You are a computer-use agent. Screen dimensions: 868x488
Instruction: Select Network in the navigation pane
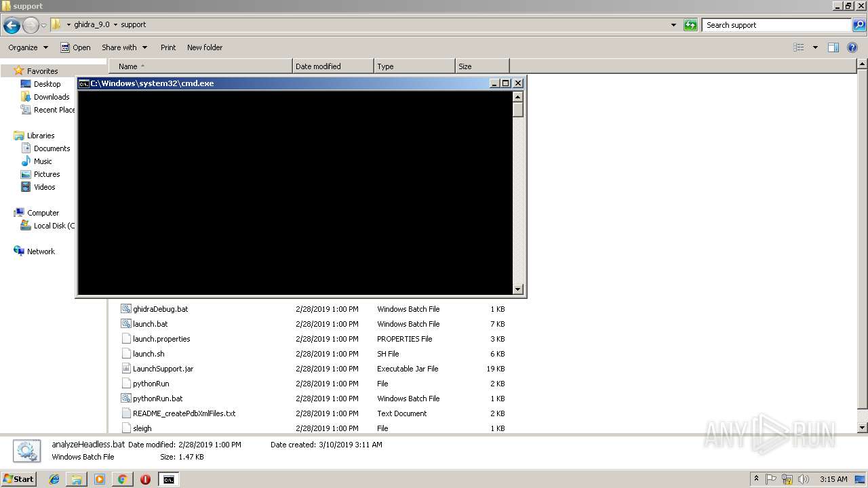pos(41,251)
